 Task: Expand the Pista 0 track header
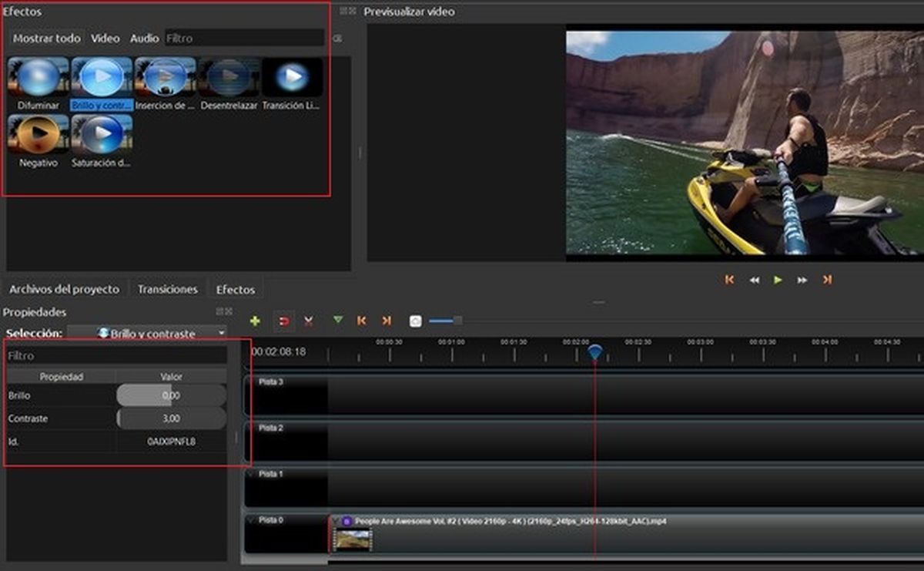(x=250, y=520)
